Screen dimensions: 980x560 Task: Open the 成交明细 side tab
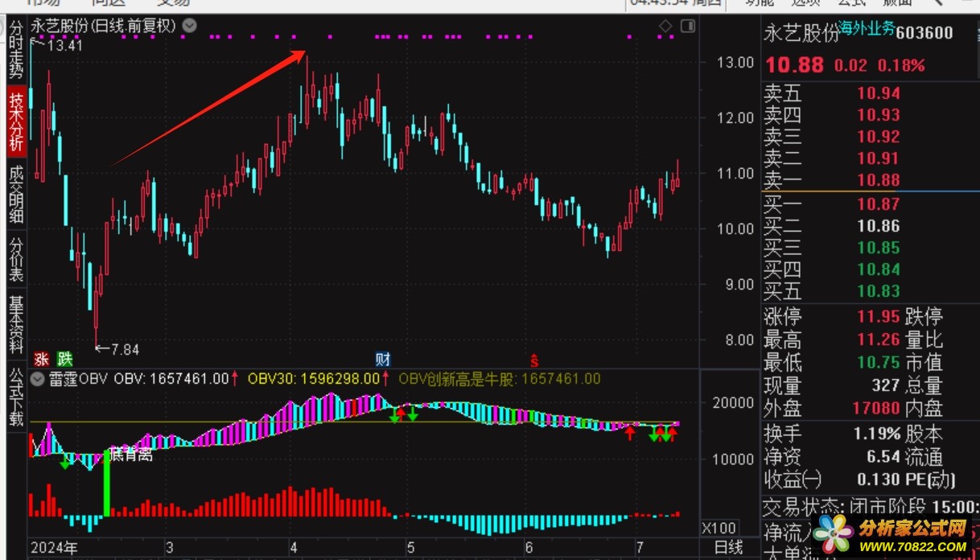tap(15, 194)
